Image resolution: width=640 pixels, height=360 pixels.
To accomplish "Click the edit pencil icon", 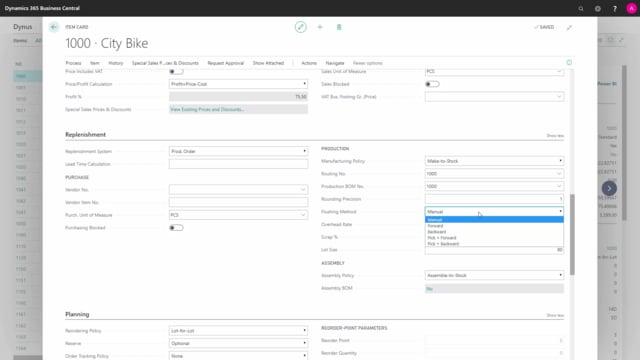I will tap(300, 27).
